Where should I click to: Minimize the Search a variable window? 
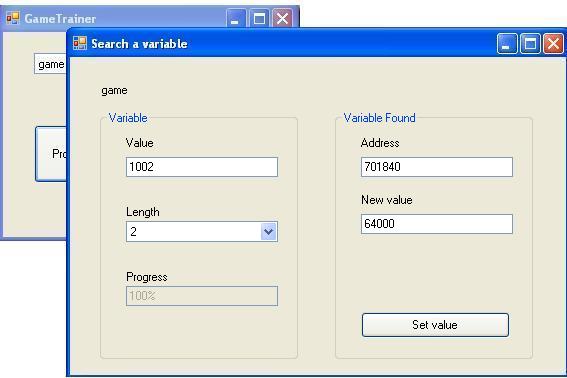click(507, 43)
